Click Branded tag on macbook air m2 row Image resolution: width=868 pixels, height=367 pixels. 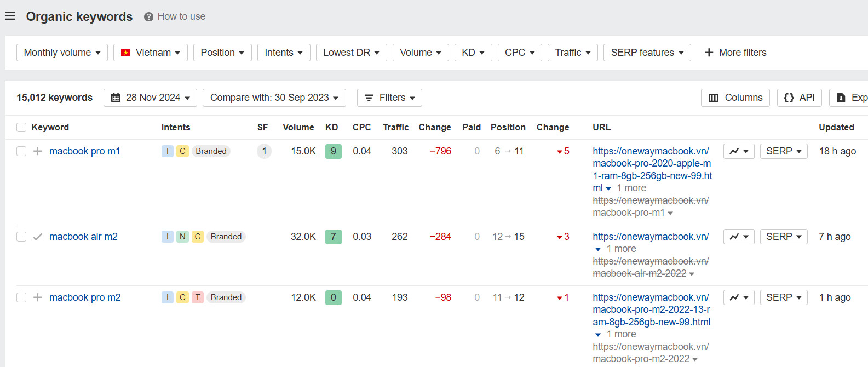pyautogui.click(x=226, y=237)
